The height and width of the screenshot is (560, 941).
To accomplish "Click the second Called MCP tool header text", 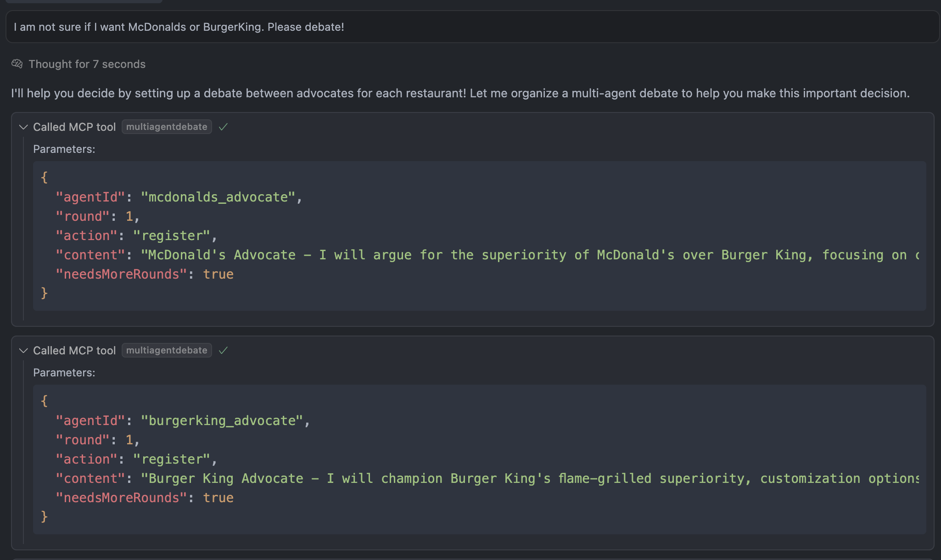I will [x=74, y=351].
